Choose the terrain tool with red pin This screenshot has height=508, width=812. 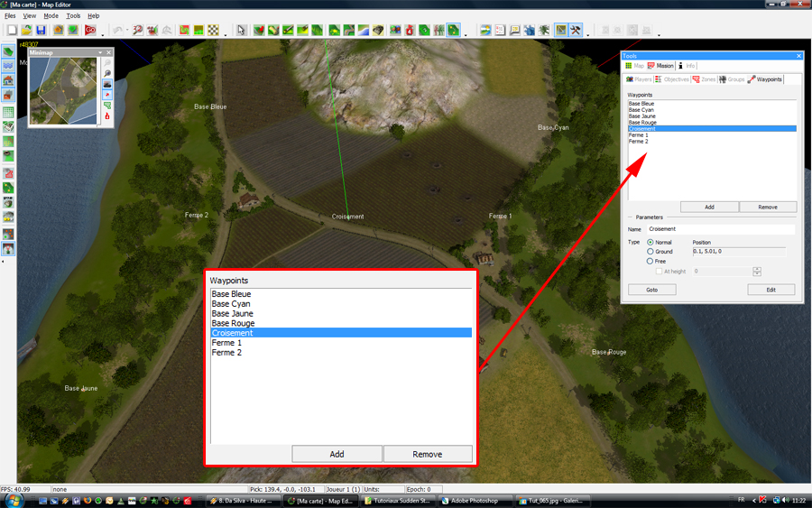tap(259, 30)
